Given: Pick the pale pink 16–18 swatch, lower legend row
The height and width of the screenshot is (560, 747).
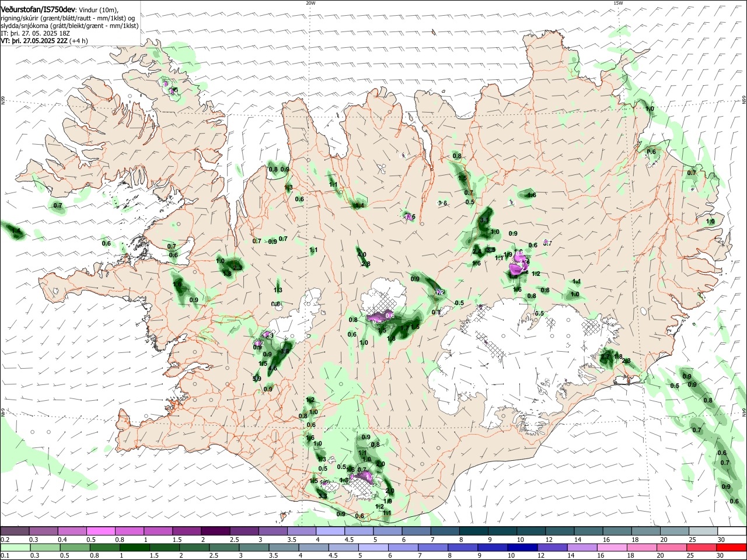Looking at the screenshot, I should coord(612,548).
